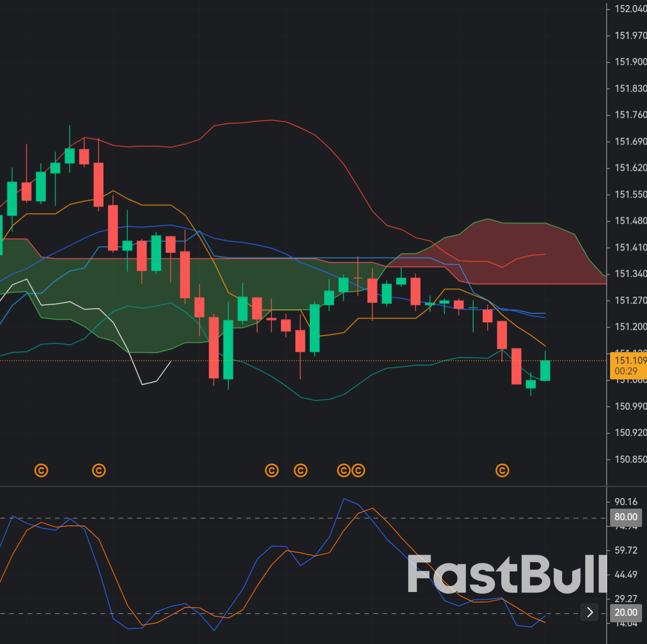Open the third orange C event marker

click(x=272, y=471)
